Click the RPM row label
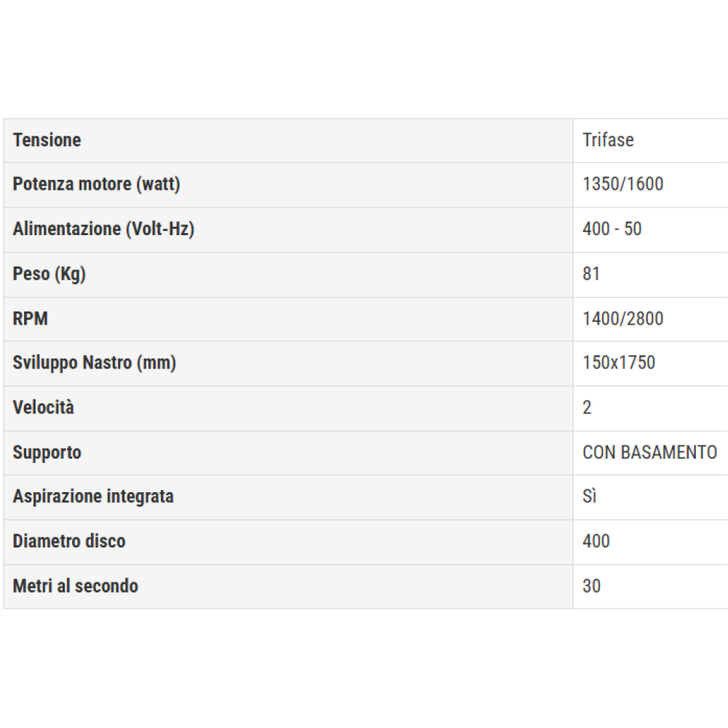 pyautogui.click(x=30, y=319)
